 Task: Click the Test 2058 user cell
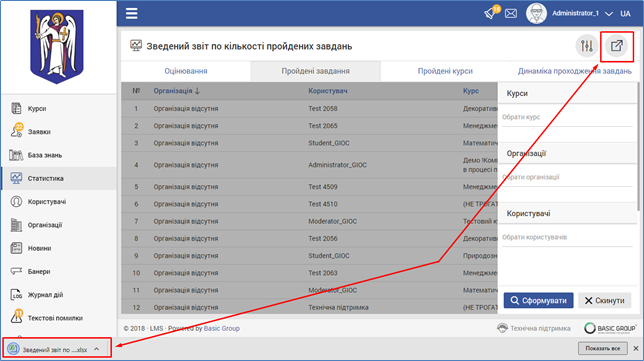[323, 109]
